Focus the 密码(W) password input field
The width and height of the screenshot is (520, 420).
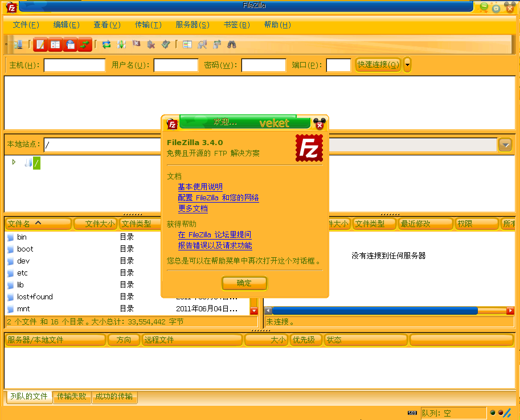coord(264,65)
